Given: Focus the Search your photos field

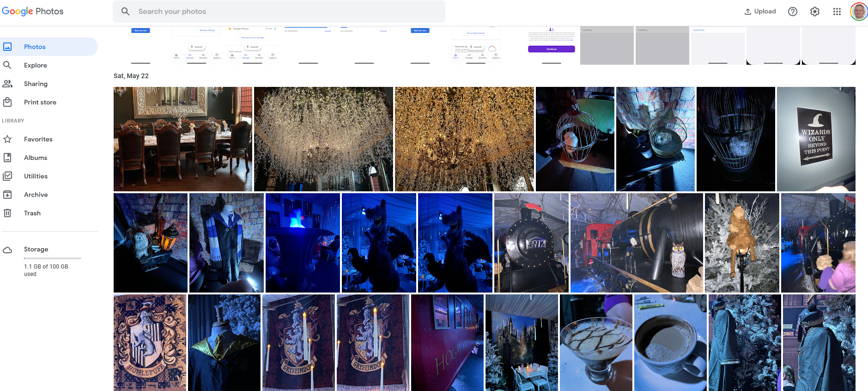Looking at the screenshot, I should tap(279, 12).
